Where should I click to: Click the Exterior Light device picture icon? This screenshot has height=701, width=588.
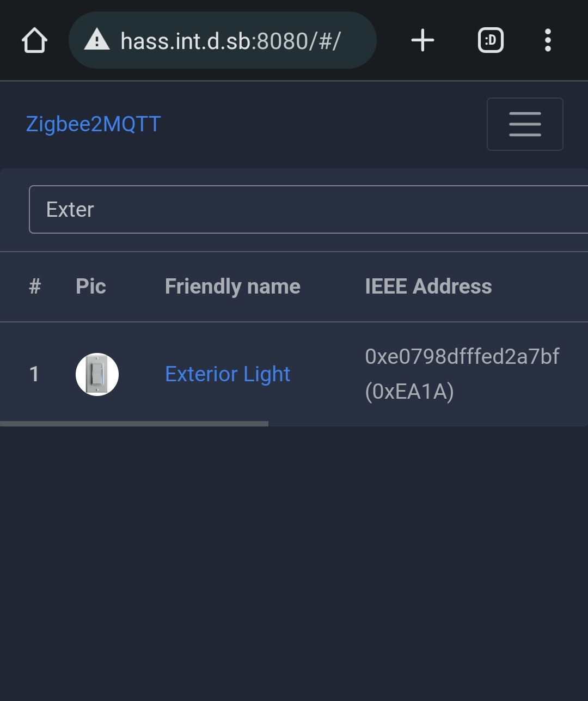(97, 374)
